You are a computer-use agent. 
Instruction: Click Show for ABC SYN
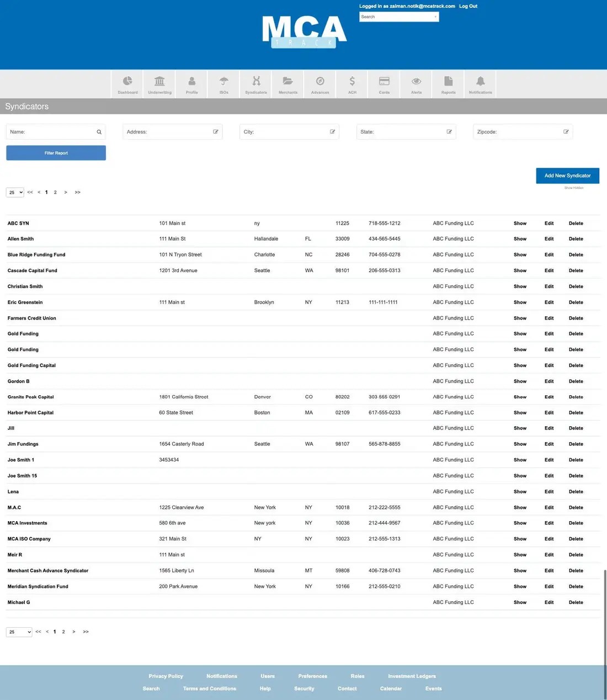[520, 223]
